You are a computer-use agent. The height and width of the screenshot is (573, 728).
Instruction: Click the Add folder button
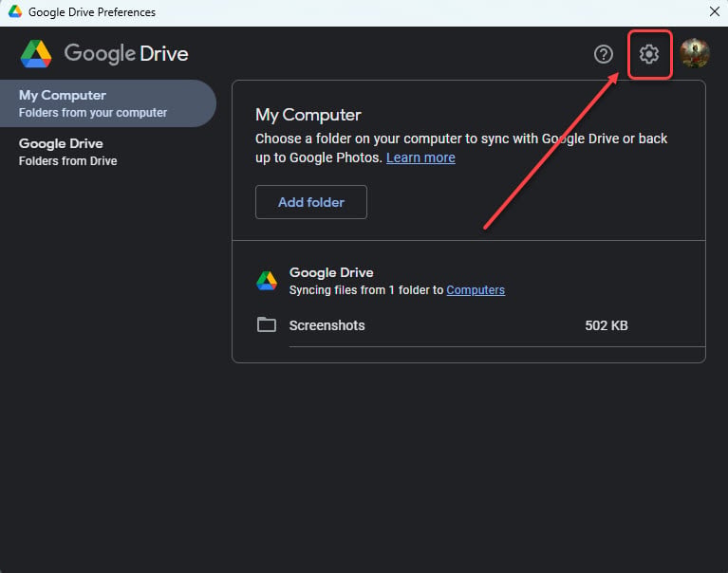pyautogui.click(x=311, y=202)
